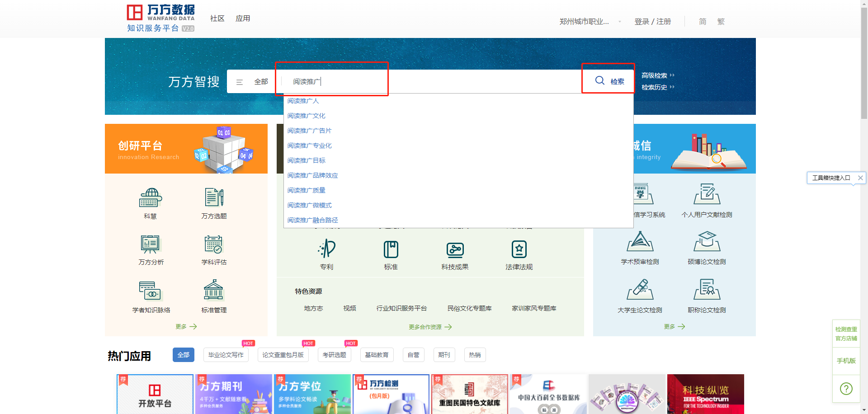868x414 pixels.
Task: Launch the 万方分析 chart icon
Action: pos(150,245)
